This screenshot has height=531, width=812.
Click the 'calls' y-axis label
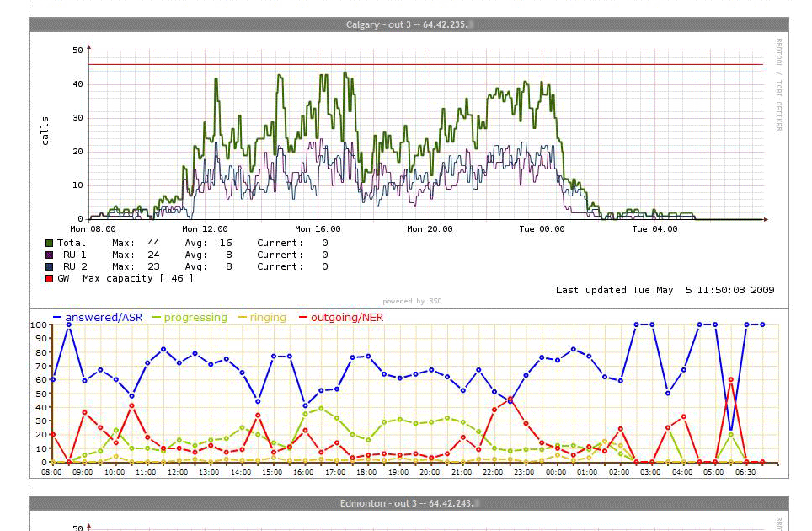point(45,131)
